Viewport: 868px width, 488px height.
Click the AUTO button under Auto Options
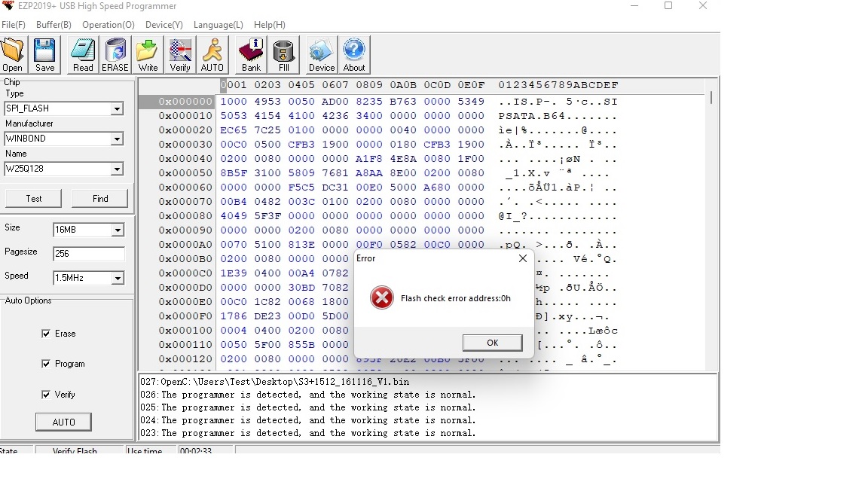click(63, 422)
